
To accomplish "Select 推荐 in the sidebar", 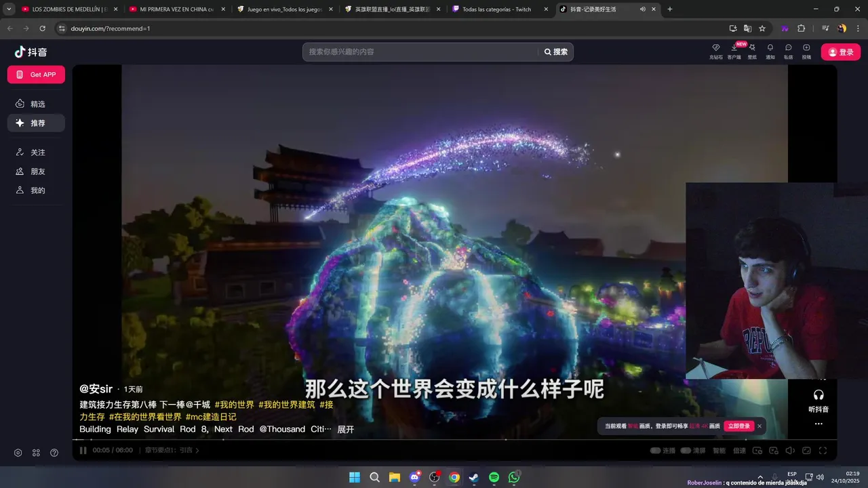I will [36, 123].
